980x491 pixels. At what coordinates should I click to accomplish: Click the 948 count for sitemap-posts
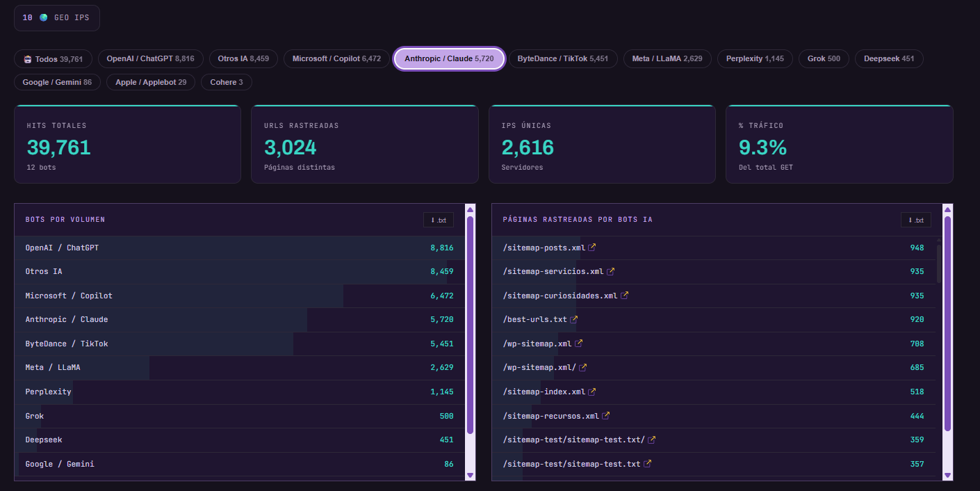point(917,248)
